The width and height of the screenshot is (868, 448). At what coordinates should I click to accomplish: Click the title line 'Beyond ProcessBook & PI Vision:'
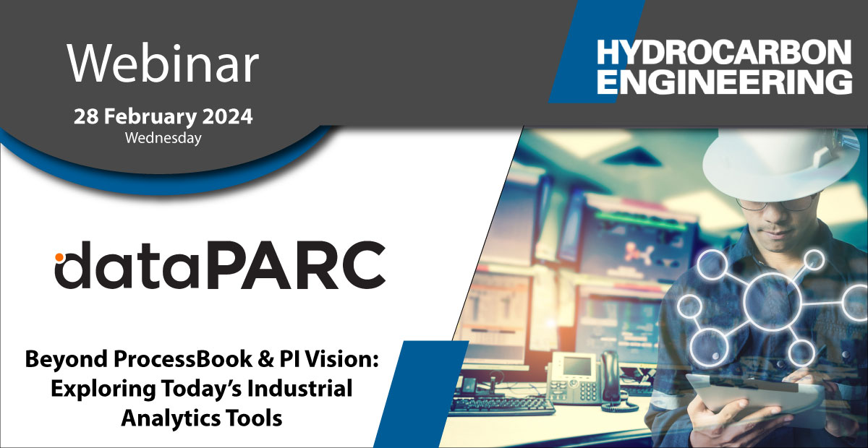tap(203, 359)
